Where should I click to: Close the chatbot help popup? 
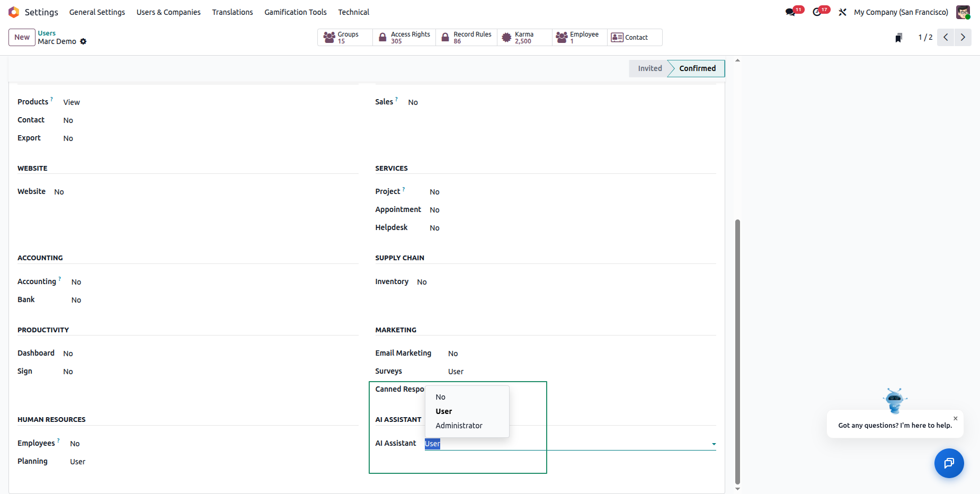956,418
